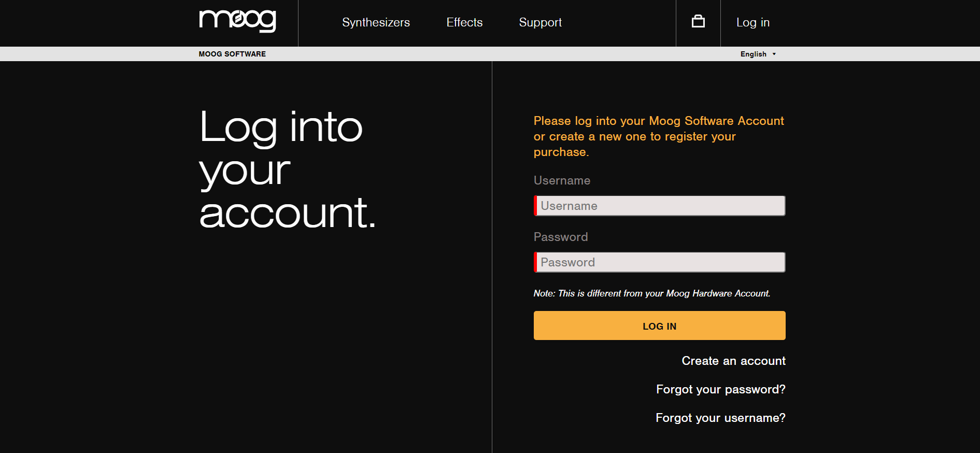980x453 pixels.
Task: Open the Support menu item
Action: coord(540,22)
